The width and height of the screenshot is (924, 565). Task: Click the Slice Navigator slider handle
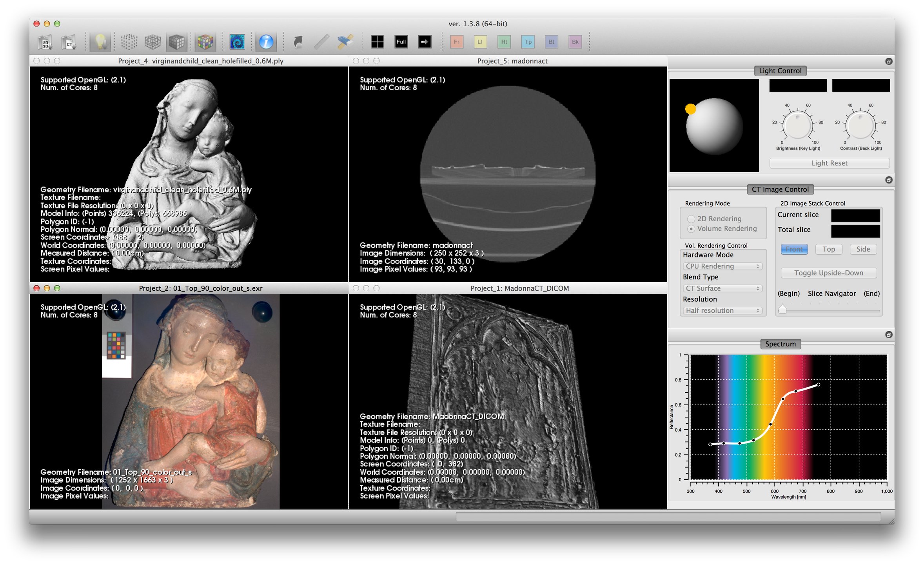coord(782,309)
